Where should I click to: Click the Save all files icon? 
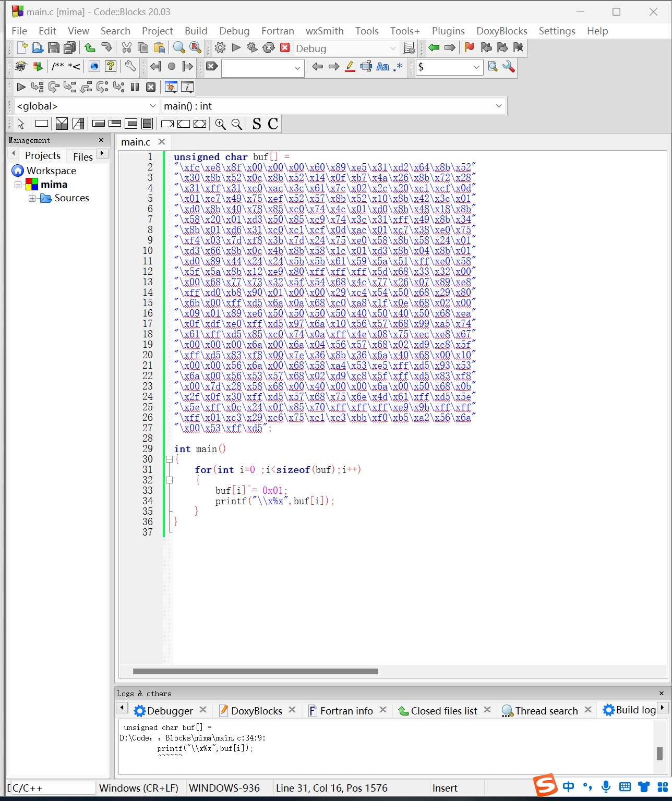click(x=69, y=48)
